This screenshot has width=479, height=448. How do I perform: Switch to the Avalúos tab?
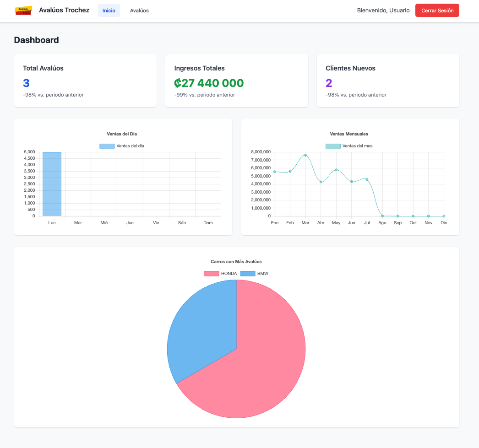pyautogui.click(x=139, y=10)
